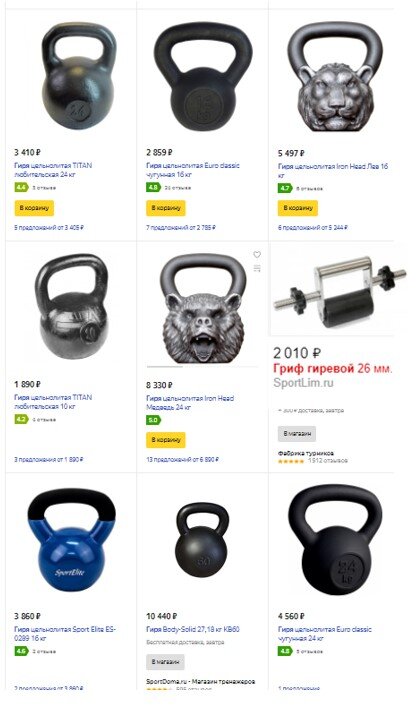Open Гиря Body-Solid 27,18 кг KB60 link
This screenshot has width=417, height=710.
point(193,629)
